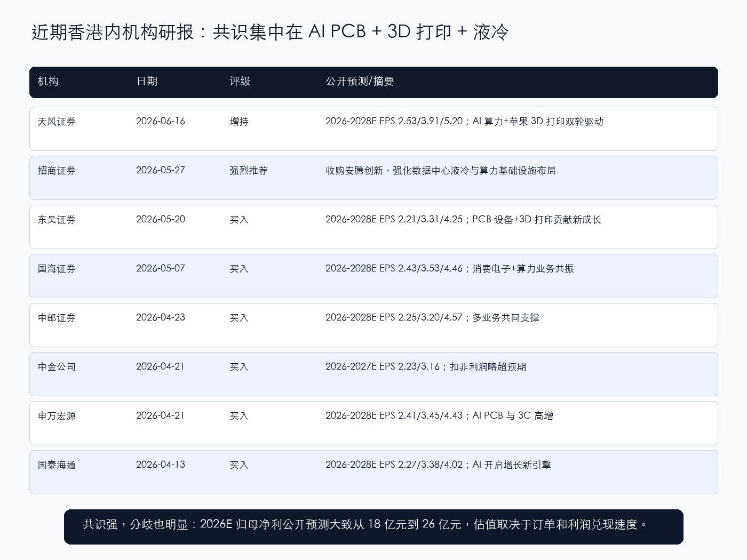Select the 国泰海通 institution cell
Viewport: 747px width, 560px height.
pos(57,465)
